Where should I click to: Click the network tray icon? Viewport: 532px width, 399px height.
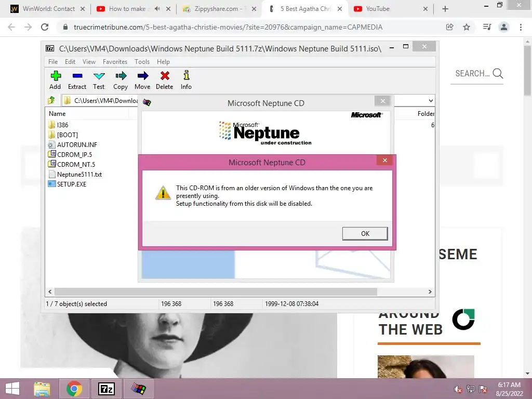coord(471,389)
